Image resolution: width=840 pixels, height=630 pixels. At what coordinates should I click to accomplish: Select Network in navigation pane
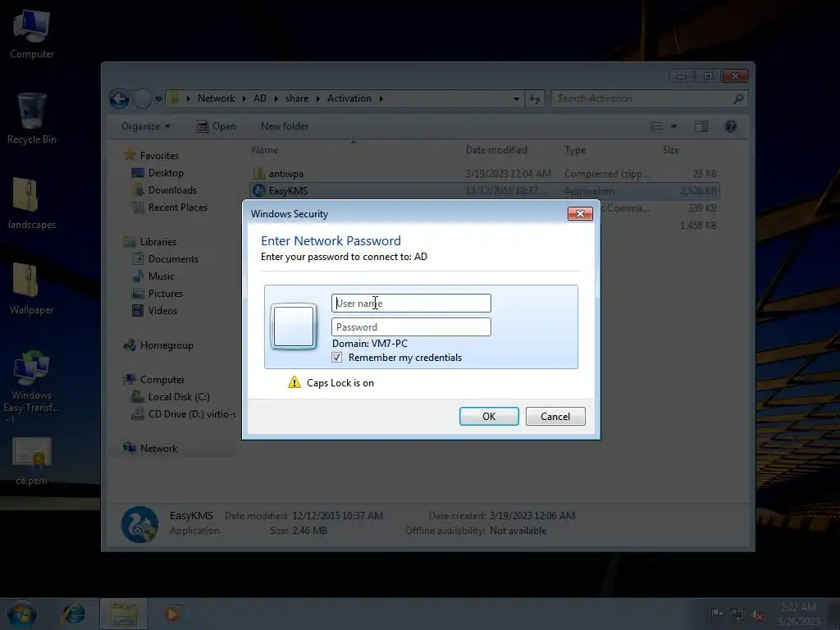158,449
